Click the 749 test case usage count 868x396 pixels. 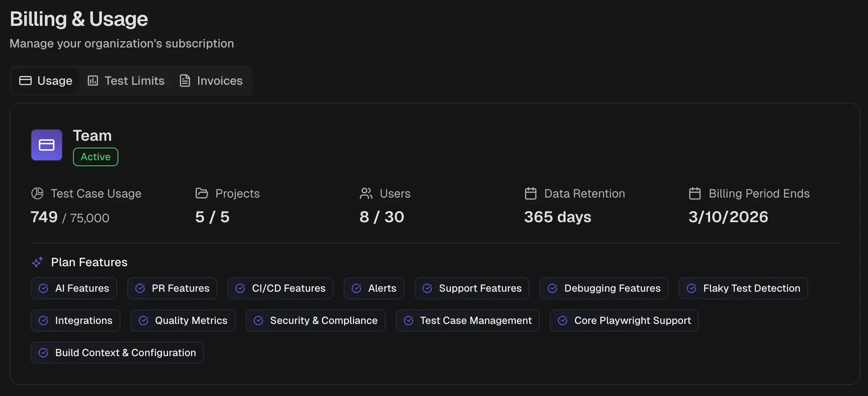[44, 217]
